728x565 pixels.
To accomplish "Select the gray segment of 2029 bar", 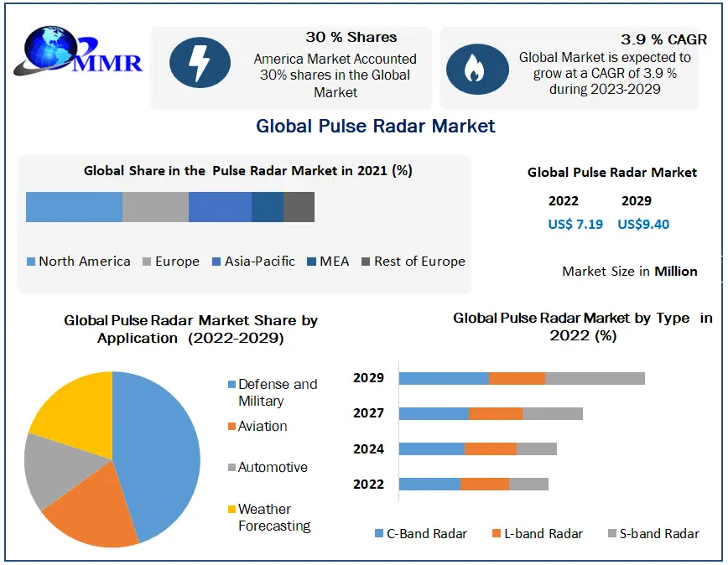I will point(595,378).
